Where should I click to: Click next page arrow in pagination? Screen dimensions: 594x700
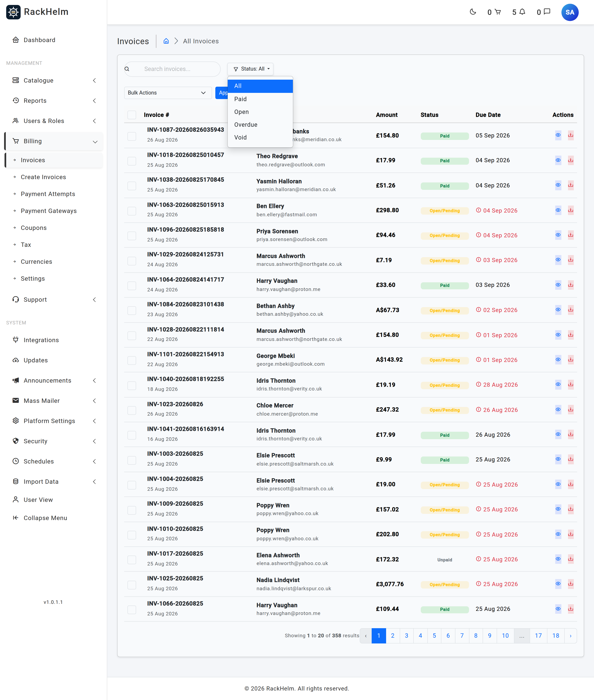click(570, 636)
